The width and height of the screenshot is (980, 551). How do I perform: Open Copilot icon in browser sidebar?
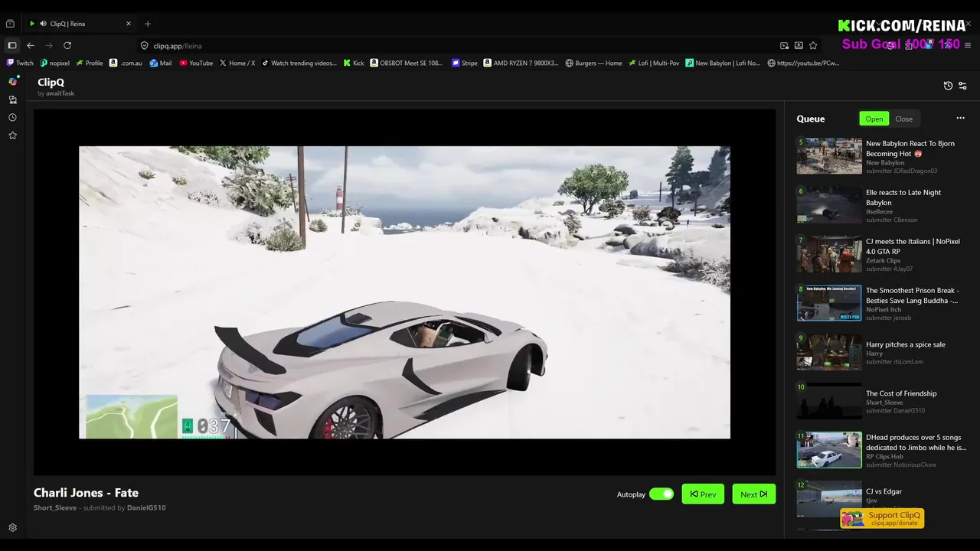[12, 81]
